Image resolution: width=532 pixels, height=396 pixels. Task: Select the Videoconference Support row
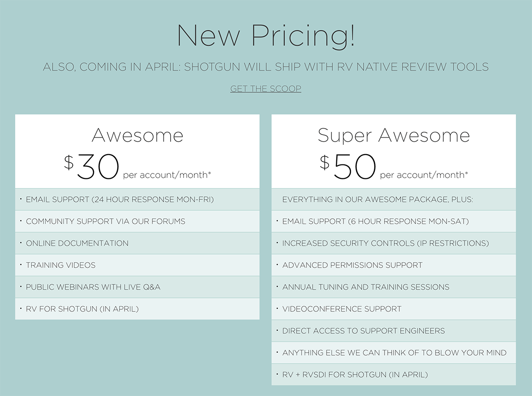[x=394, y=309]
